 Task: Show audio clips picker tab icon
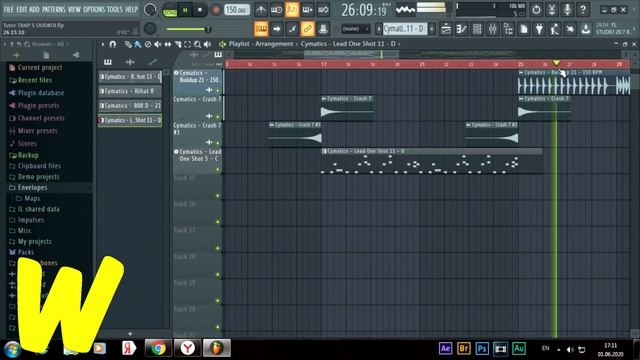(x=130, y=62)
